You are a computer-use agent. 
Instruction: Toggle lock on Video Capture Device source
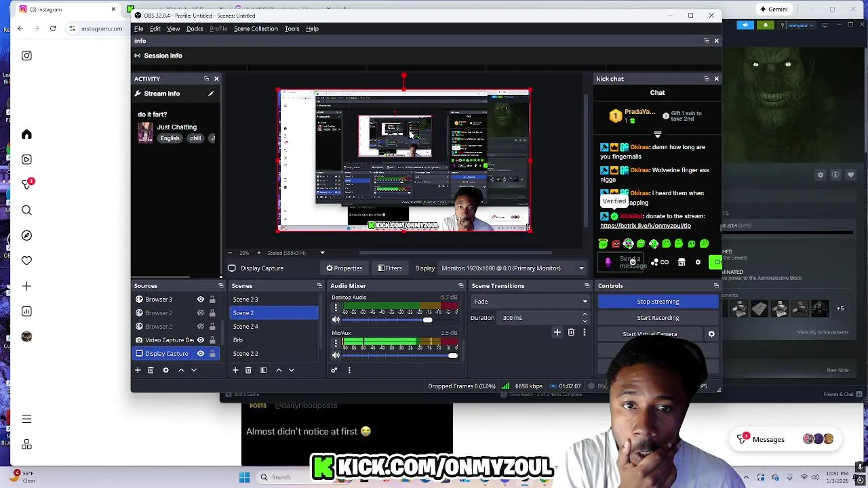(x=212, y=340)
